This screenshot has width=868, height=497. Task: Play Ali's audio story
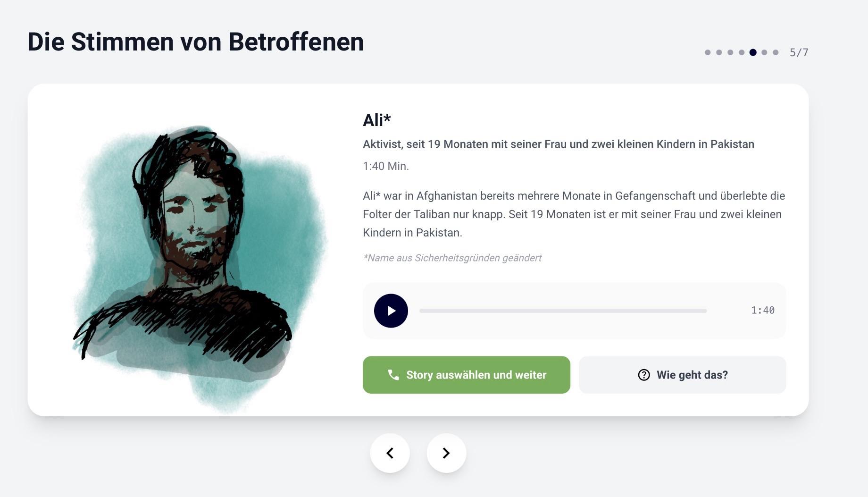[391, 311]
